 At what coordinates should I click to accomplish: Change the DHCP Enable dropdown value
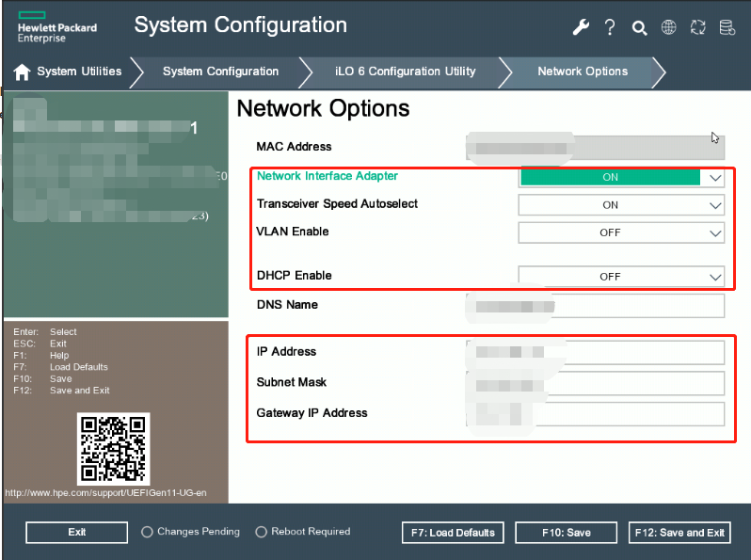pyautogui.click(x=621, y=276)
